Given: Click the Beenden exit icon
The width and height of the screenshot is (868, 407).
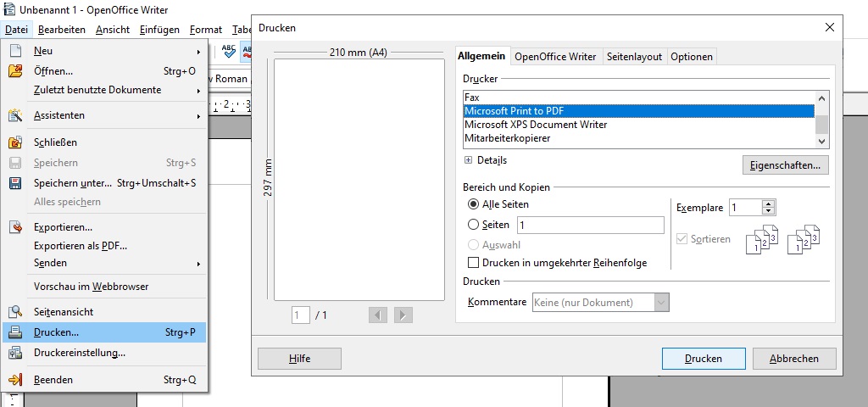Looking at the screenshot, I should tap(15, 380).
